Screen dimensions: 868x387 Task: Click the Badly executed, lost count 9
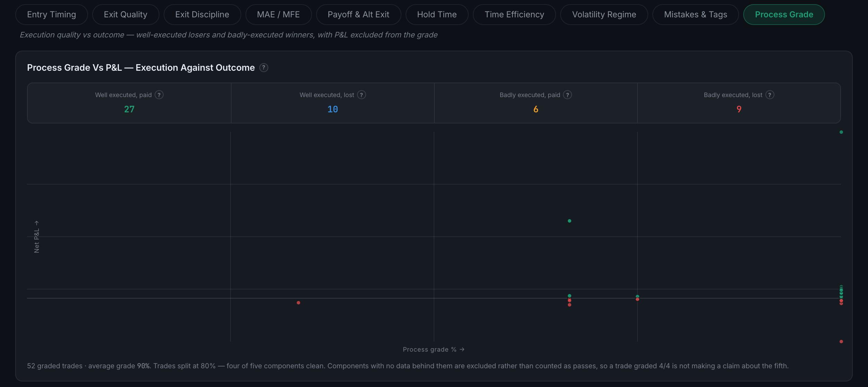(739, 109)
